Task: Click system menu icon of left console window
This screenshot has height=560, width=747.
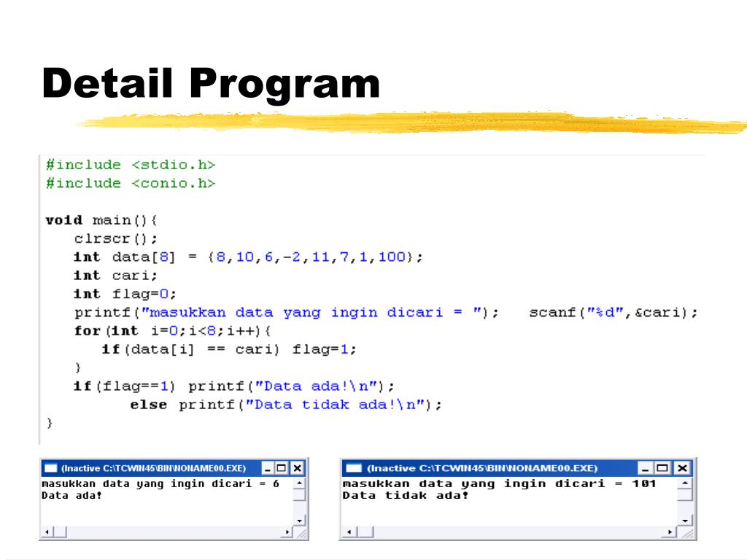Action: (50, 468)
